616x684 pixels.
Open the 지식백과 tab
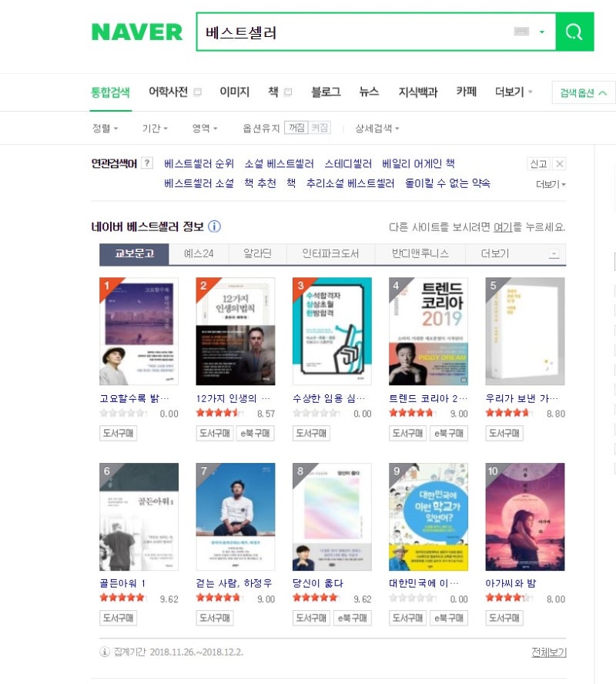click(417, 92)
